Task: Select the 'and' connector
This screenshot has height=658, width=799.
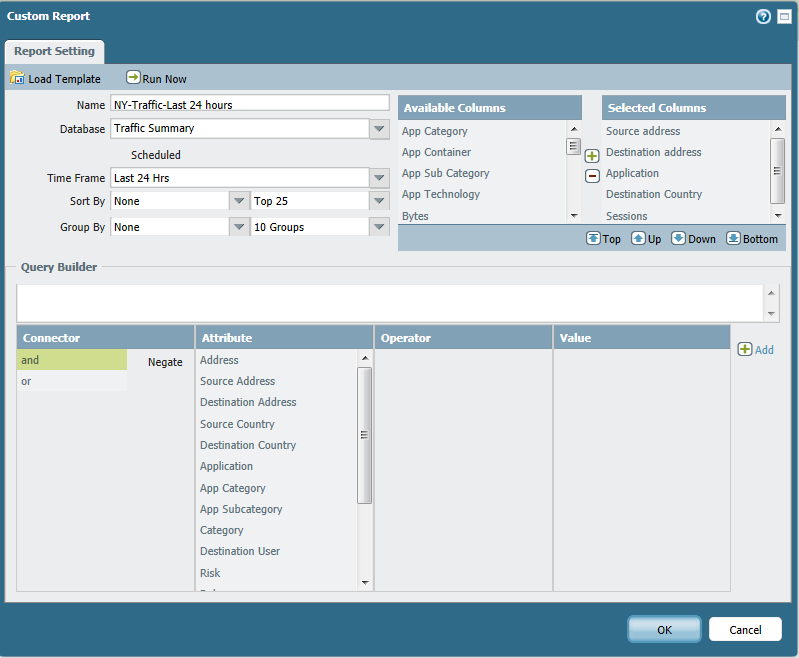Action: 72,360
